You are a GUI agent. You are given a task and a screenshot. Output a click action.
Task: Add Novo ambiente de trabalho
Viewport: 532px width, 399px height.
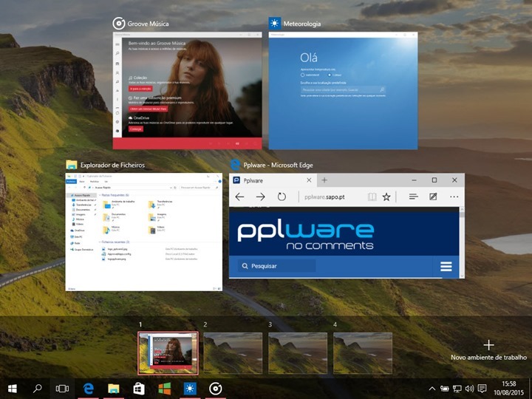point(488,350)
